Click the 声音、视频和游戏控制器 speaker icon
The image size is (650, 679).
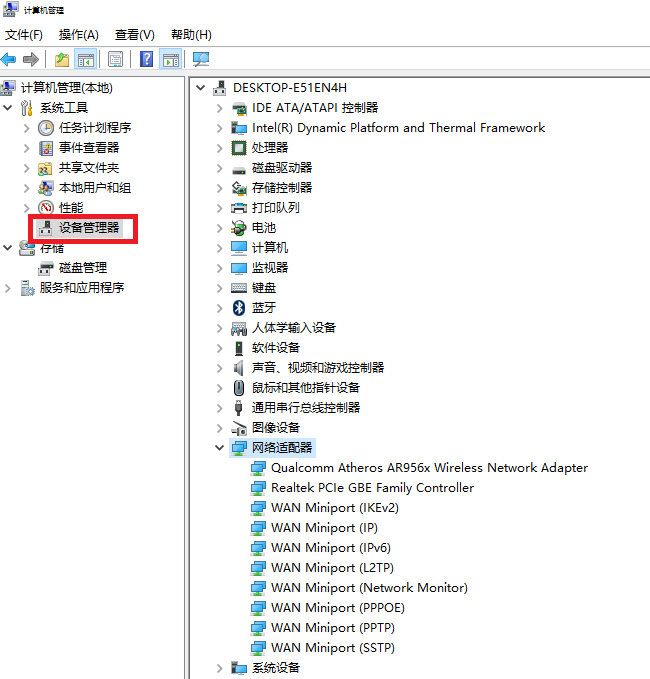(x=239, y=368)
